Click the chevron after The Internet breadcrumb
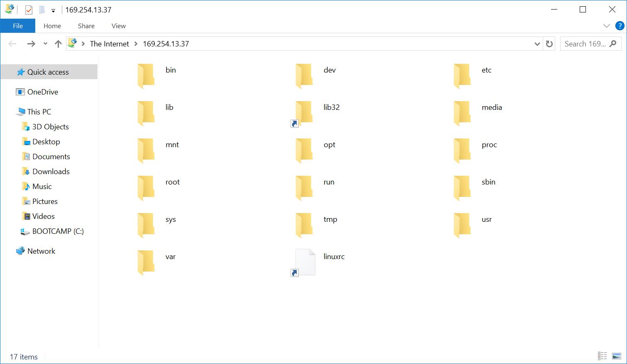The width and height of the screenshot is (627, 364). pos(136,44)
